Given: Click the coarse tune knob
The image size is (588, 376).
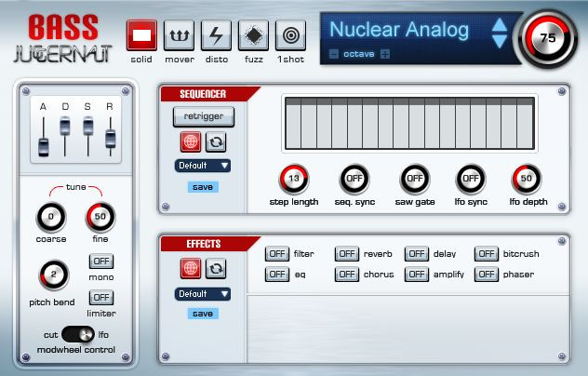Looking at the screenshot, I should (x=51, y=217).
